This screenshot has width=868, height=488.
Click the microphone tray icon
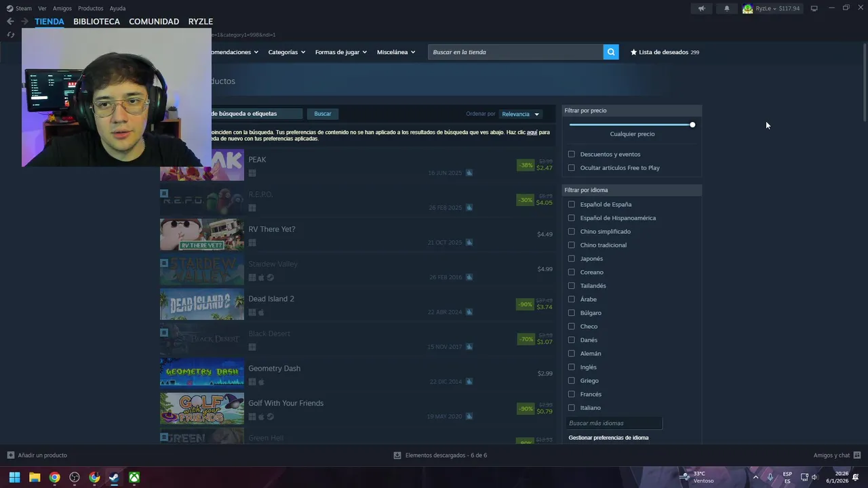coord(770,477)
